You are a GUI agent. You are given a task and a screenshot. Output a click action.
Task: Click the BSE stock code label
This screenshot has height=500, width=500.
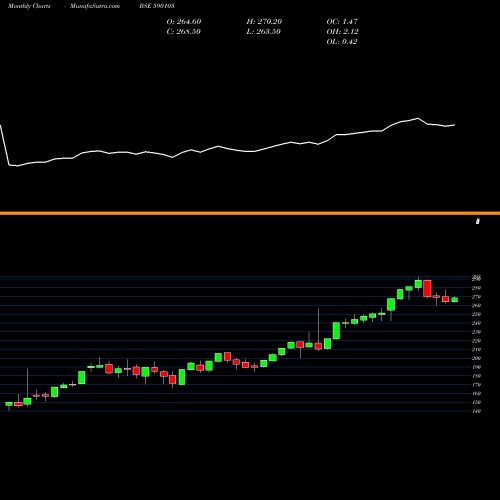click(157, 6)
